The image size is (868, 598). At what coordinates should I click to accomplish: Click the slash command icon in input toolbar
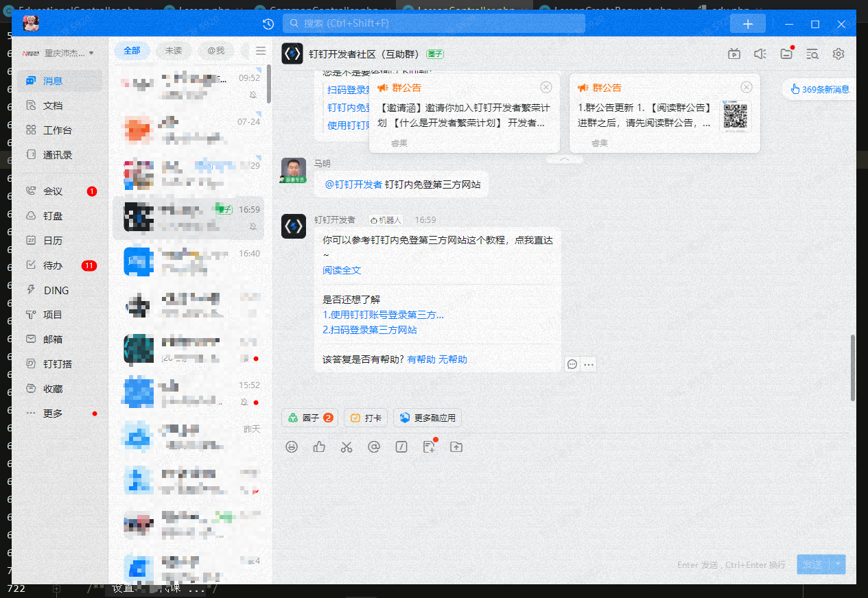pyautogui.click(x=401, y=447)
